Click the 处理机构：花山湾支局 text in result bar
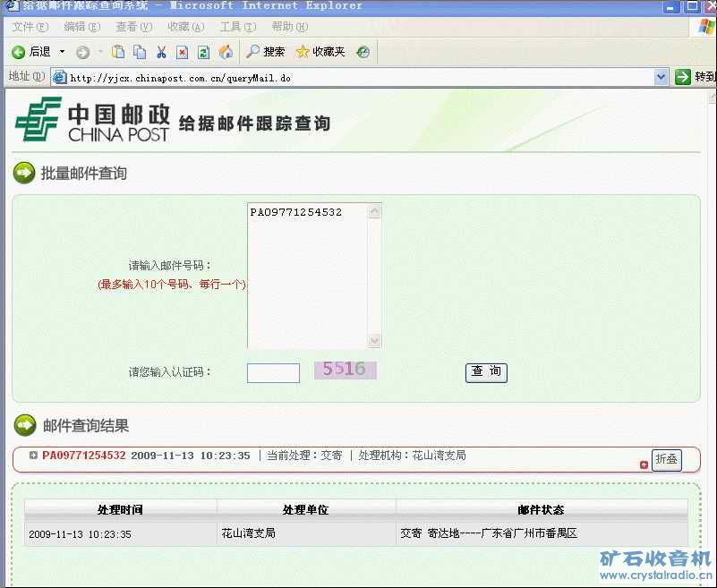This screenshot has width=717, height=588. click(x=412, y=456)
